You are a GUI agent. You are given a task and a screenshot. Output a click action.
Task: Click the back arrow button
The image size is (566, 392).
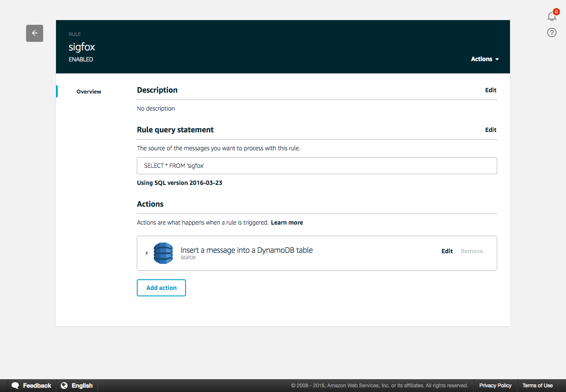coord(35,33)
